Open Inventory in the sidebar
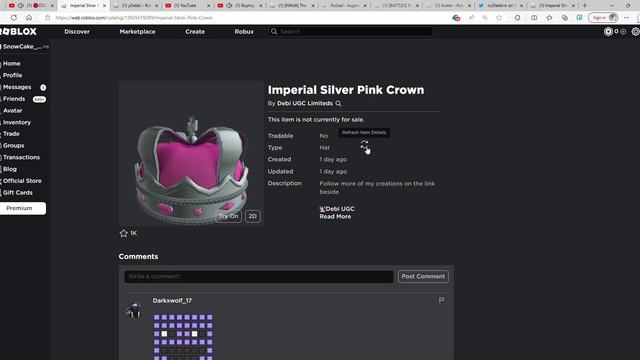This screenshot has width=640, height=360. (17, 122)
